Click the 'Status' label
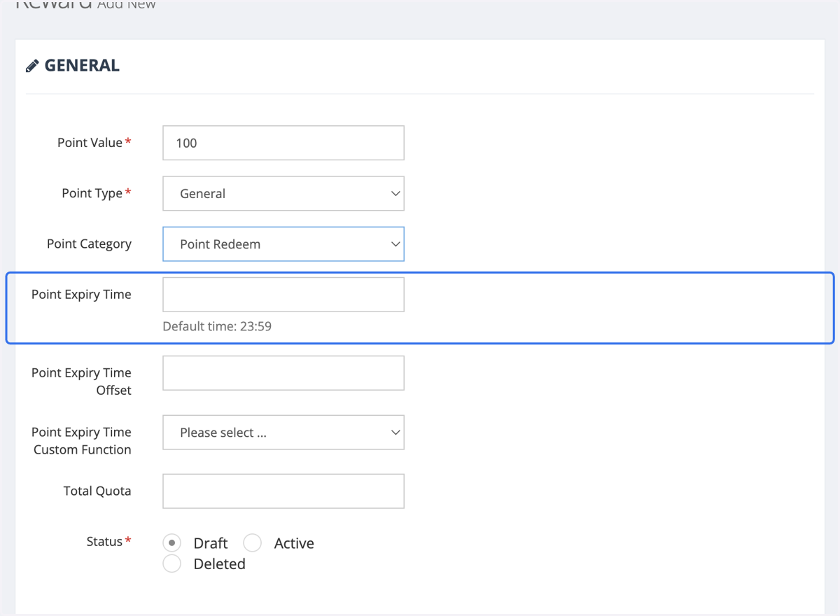Viewport: 840px width, 616px height. click(104, 541)
